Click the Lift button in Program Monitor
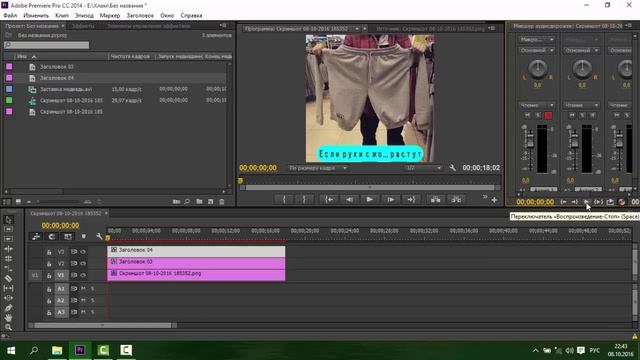 pos(436,200)
